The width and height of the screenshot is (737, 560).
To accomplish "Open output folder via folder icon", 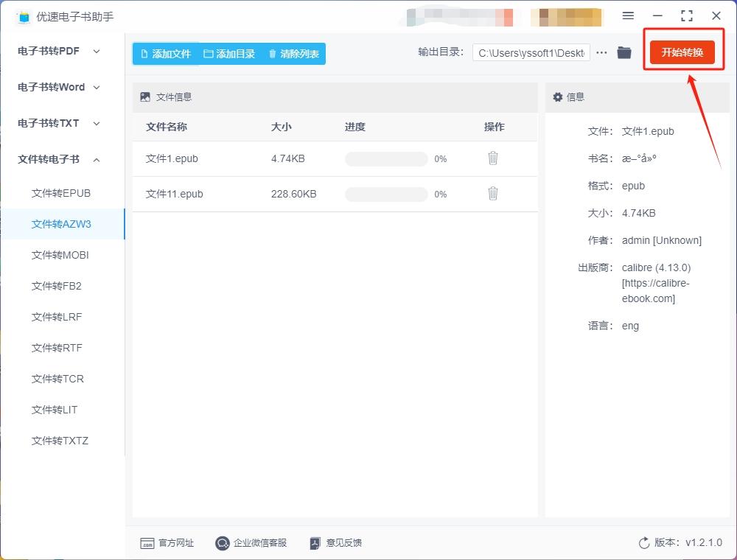I will [624, 52].
